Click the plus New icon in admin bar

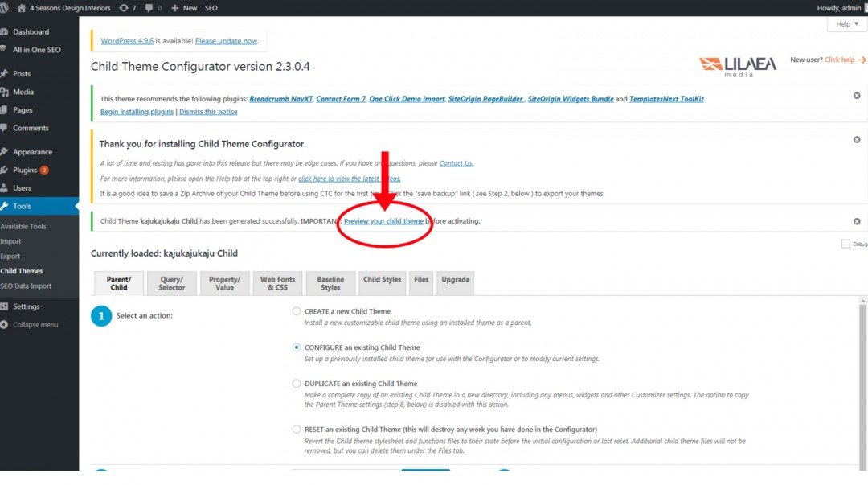175,8
